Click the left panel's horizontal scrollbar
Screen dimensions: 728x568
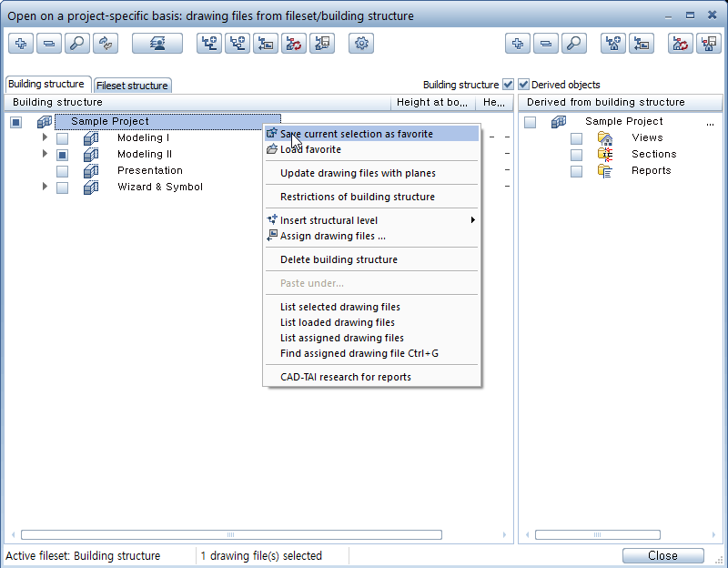(x=231, y=535)
